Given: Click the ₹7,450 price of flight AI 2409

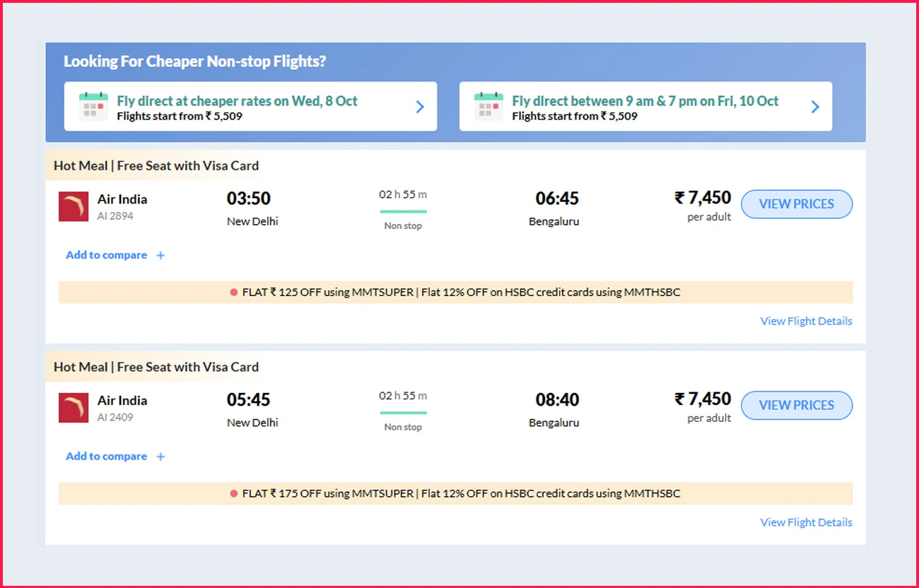Looking at the screenshot, I should pyautogui.click(x=703, y=399).
